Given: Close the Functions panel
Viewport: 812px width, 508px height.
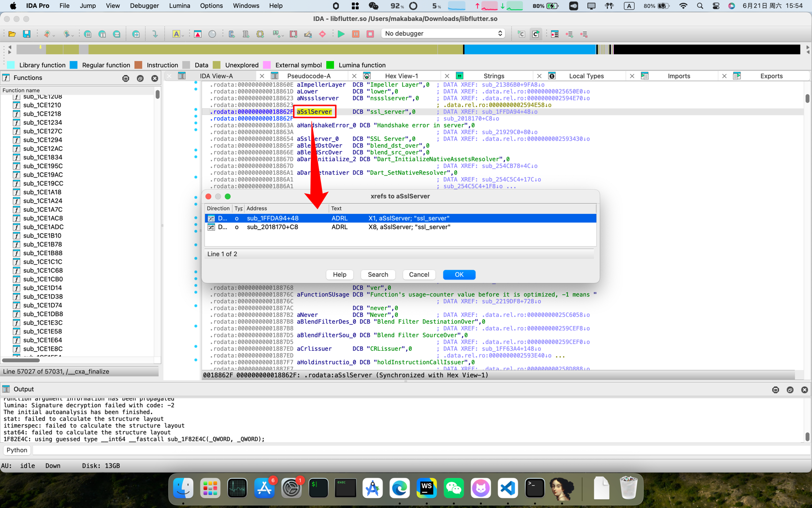Looking at the screenshot, I should [x=155, y=78].
